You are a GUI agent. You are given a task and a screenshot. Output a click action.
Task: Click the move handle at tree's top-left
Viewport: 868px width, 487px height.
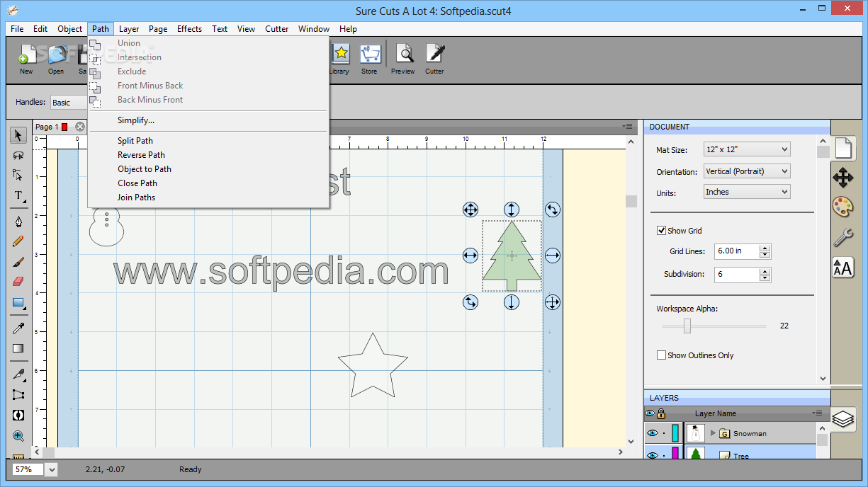coord(470,209)
